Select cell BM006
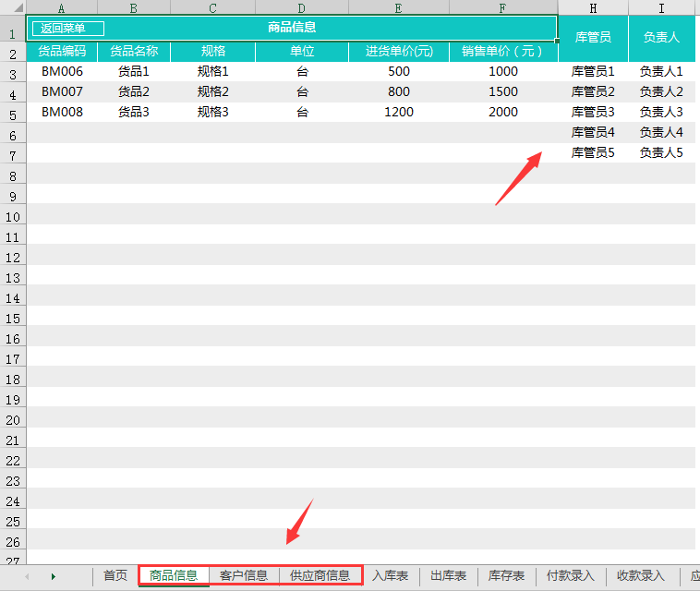Viewport: 700px width, 591px height. pyautogui.click(x=62, y=71)
